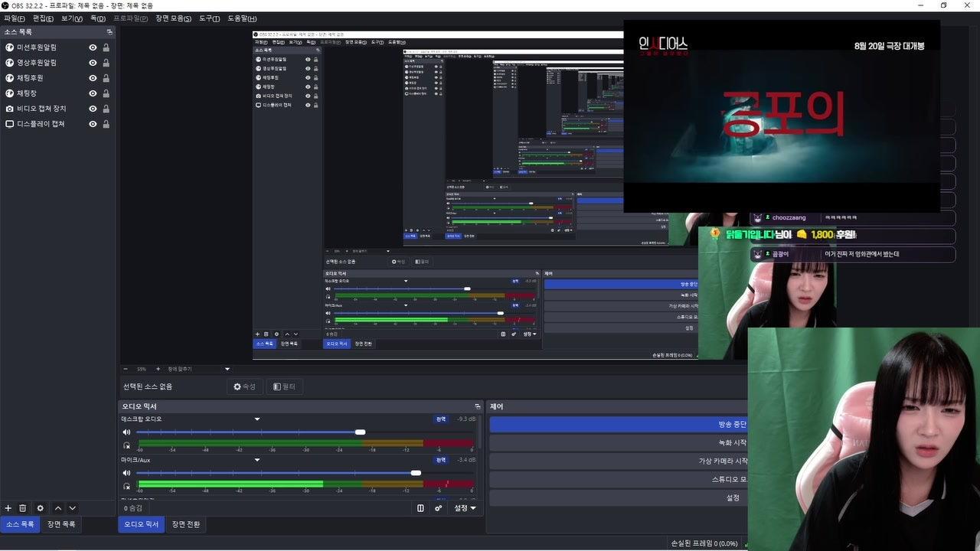This screenshot has height=551, width=980.
Task: Expand the 데스크탑 오디오 dropdown arrow
Action: tap(257, 419)
